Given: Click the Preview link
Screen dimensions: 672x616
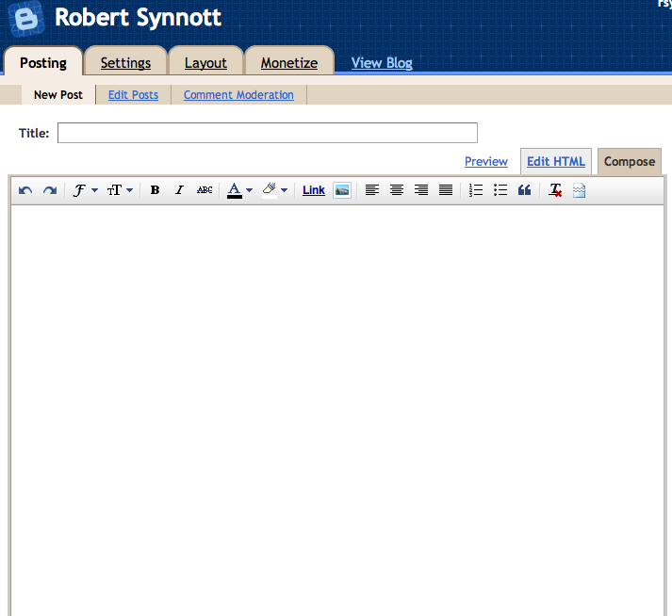Looking at the screenshot, I should pyautogui.click(x=486, y=161).
